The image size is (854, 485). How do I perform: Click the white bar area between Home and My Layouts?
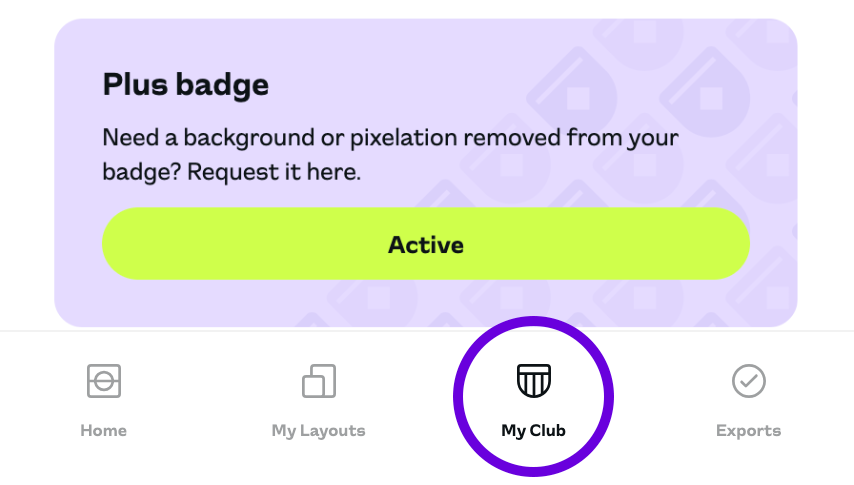tap(211, 403)
